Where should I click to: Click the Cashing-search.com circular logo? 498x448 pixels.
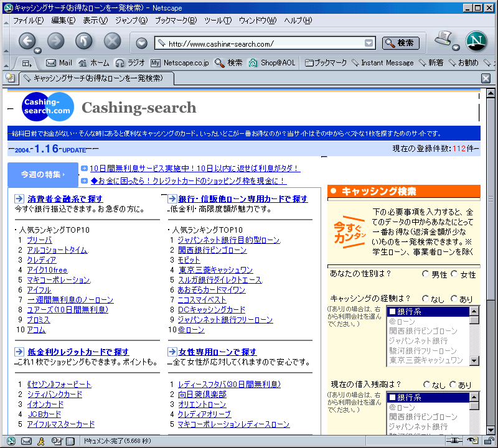pyautogui.click(x=48, y=106)
